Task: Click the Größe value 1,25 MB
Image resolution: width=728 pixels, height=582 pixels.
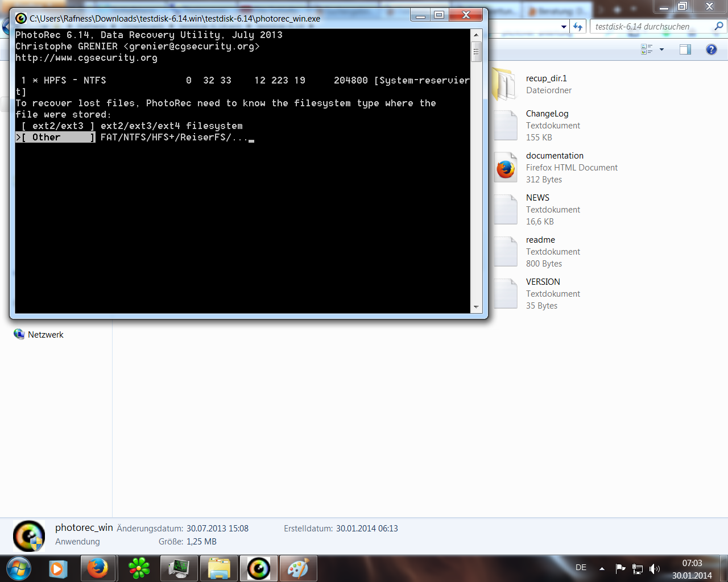Action: [201, 542]
